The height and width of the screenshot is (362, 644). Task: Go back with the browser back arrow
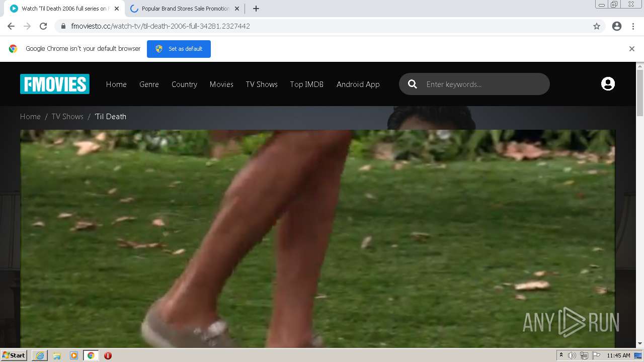click(11, 26)
